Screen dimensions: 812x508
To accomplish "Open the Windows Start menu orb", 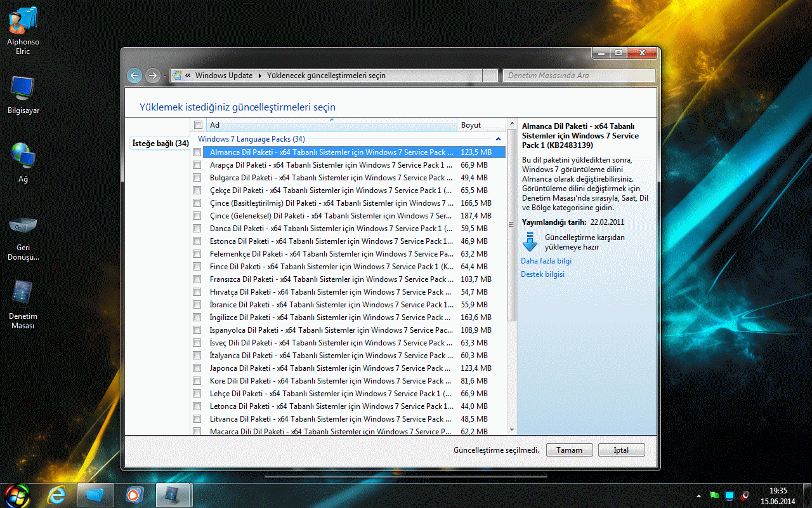I will [17, 494].
